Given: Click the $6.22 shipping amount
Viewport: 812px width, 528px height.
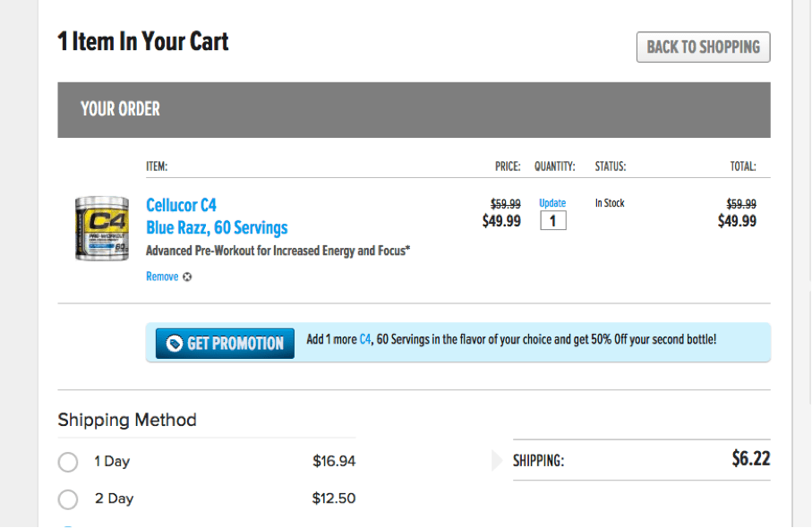Looking at the screenshot, I should click(x=751, y=458).
